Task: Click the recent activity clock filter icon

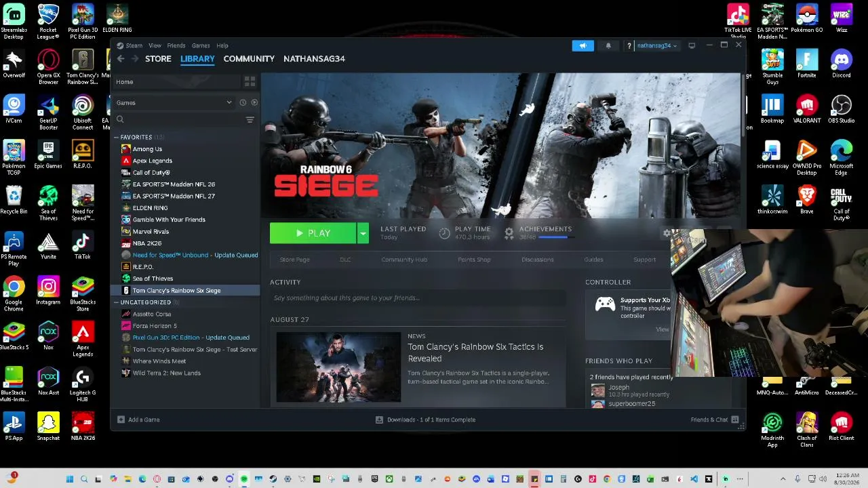Action: tap(243, 103)
